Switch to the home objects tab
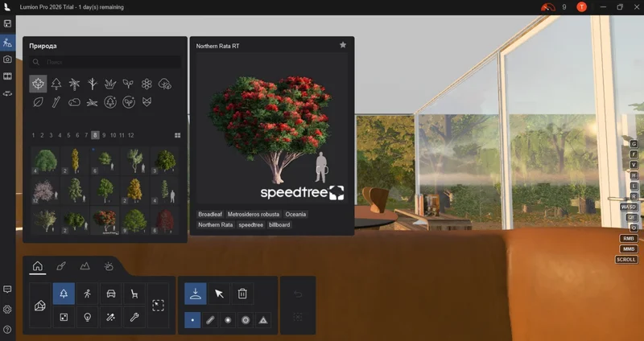The height and width of the screenshot is (341, 644). (37, 266)
